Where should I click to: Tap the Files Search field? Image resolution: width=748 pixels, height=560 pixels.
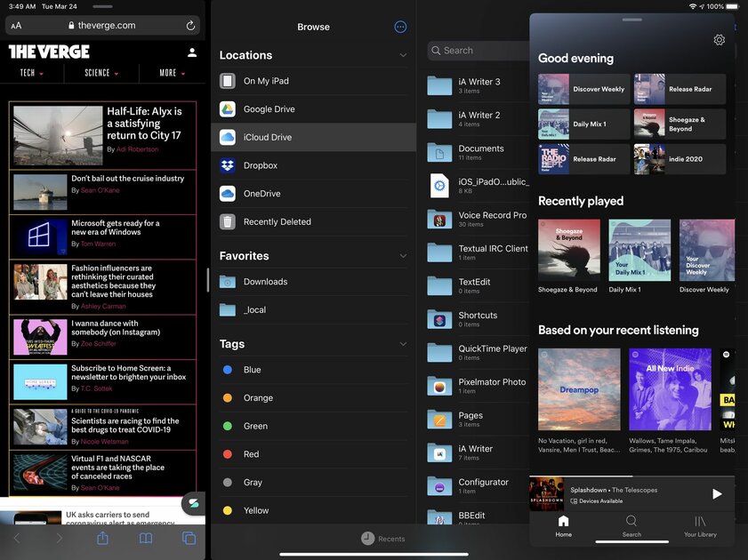pyautogui.click(x=479, y=51)
